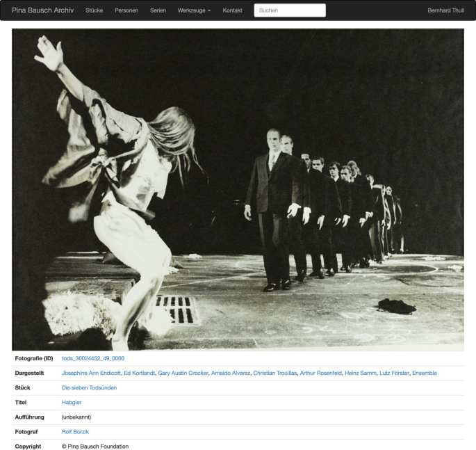Visit Arthur Rosenfeld's page
The image size is (476, 450).
point(321,373)
